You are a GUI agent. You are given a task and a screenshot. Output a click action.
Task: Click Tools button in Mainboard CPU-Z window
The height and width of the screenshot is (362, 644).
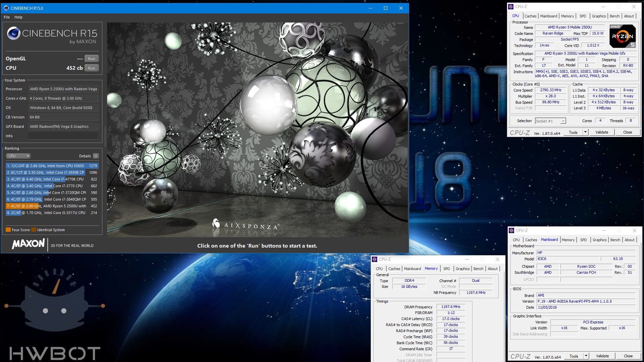coord(574,356)
